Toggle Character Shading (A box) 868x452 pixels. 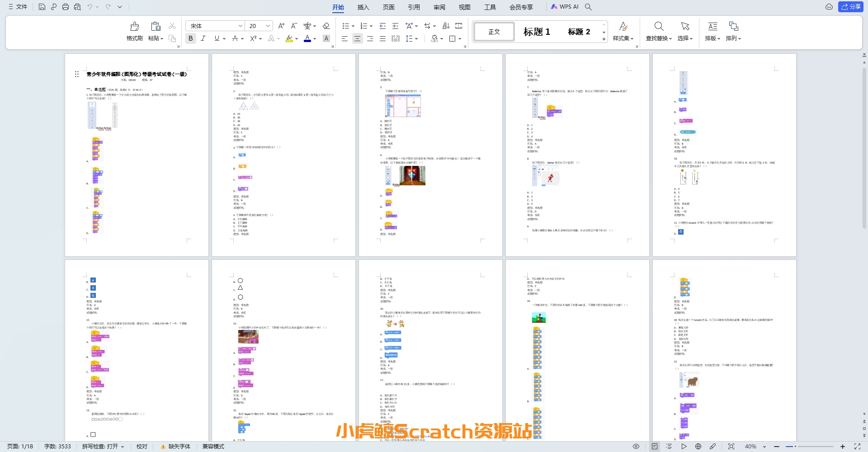(x=326, y=38)
